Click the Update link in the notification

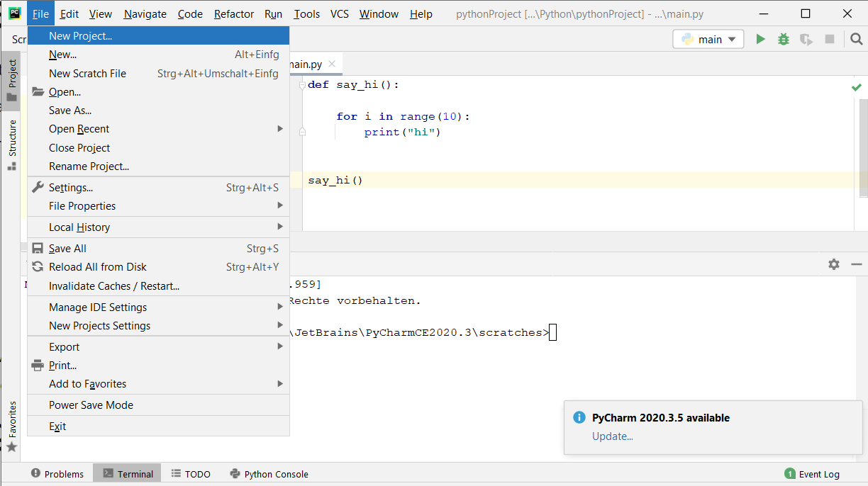coord(611,436)
